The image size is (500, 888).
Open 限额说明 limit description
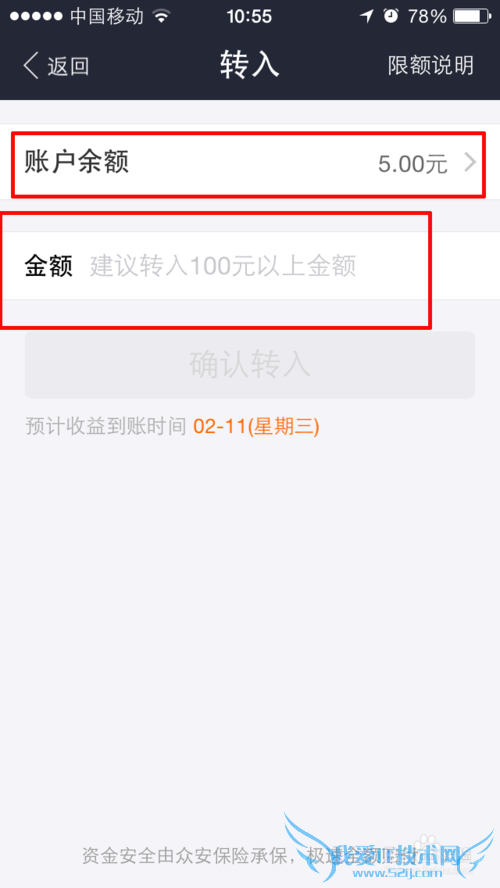tap(430, 66)
